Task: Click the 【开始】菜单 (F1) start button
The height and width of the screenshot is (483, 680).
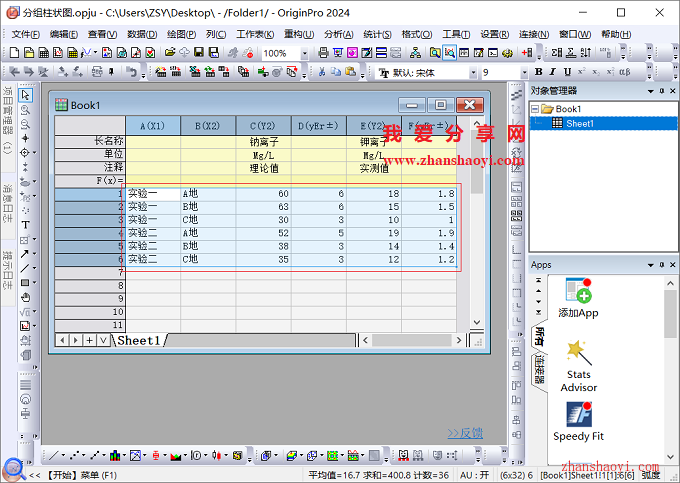Action: 81,475
